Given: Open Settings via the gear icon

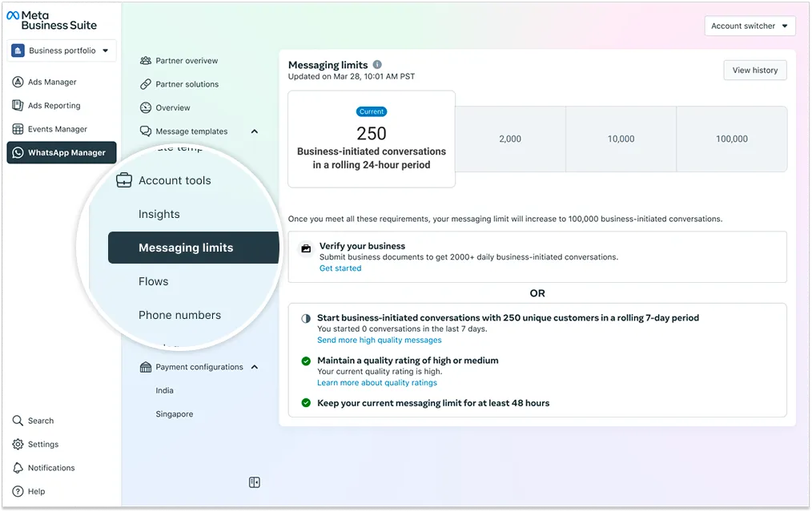Looking at the screenshot, I should (x=18, y=445).
